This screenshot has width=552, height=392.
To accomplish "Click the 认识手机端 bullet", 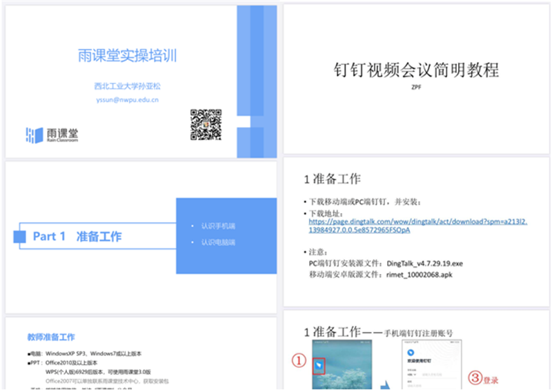I will [x=217, y=226].
